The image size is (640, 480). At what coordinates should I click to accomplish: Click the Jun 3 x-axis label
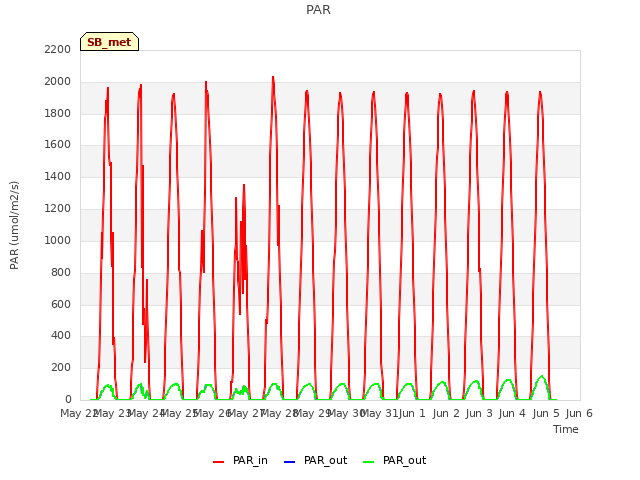click(479, 413)
